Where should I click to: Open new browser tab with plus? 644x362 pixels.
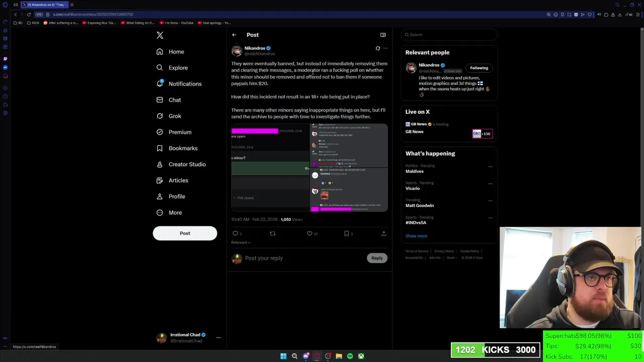tap(71, 5)
